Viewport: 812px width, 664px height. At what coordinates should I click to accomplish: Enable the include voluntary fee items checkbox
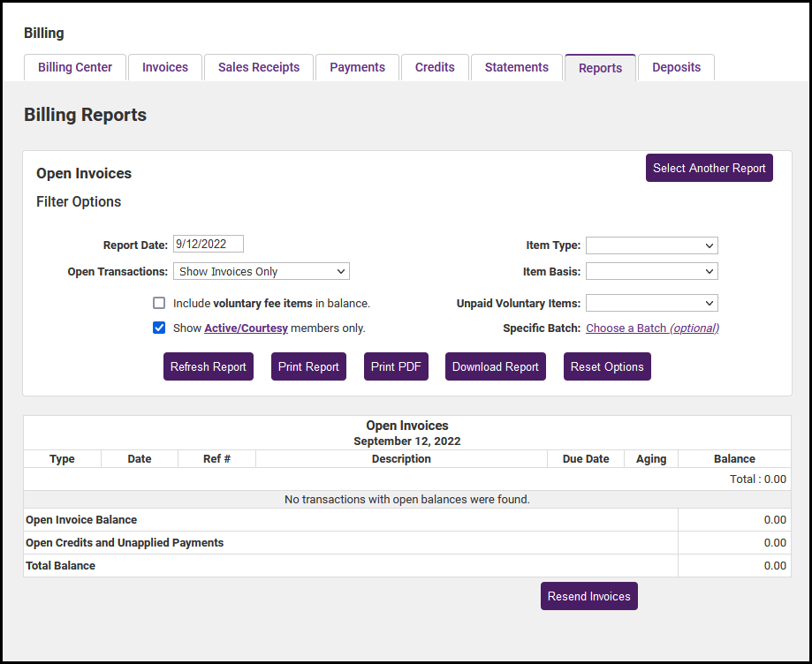point(159,304)
